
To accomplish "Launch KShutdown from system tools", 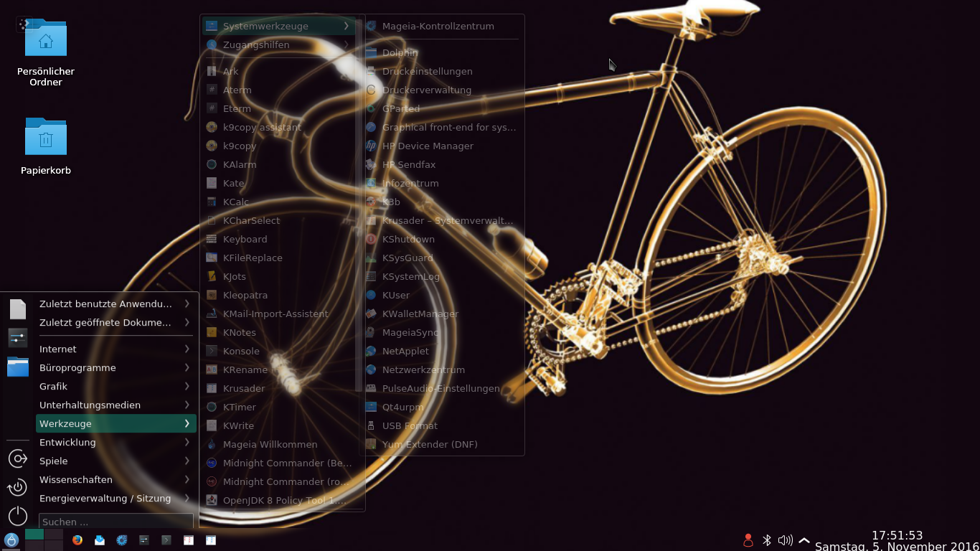I will (x=440, y=239).
